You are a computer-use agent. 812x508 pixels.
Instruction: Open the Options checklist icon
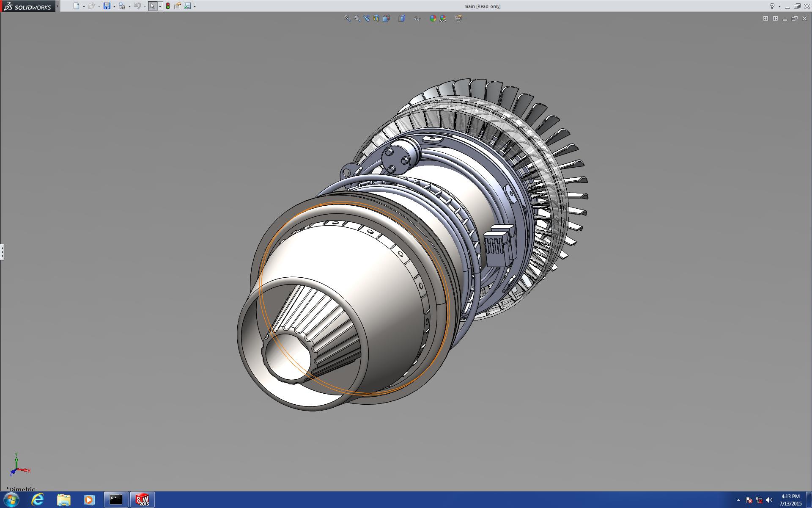(x=187, y=6)
